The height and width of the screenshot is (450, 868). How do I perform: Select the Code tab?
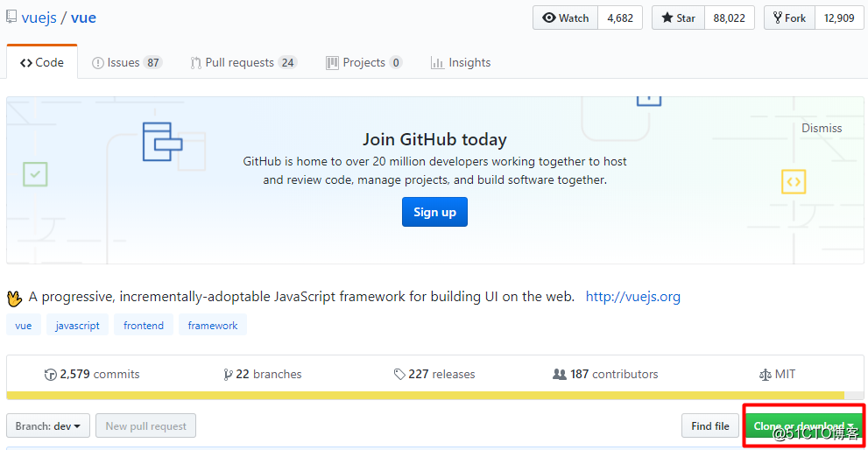click(42, 62)
